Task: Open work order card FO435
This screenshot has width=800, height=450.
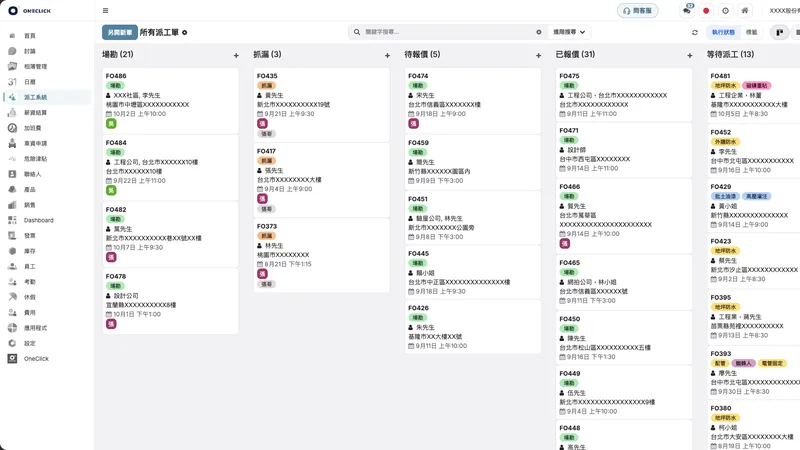Action: (x=321, y=105)
